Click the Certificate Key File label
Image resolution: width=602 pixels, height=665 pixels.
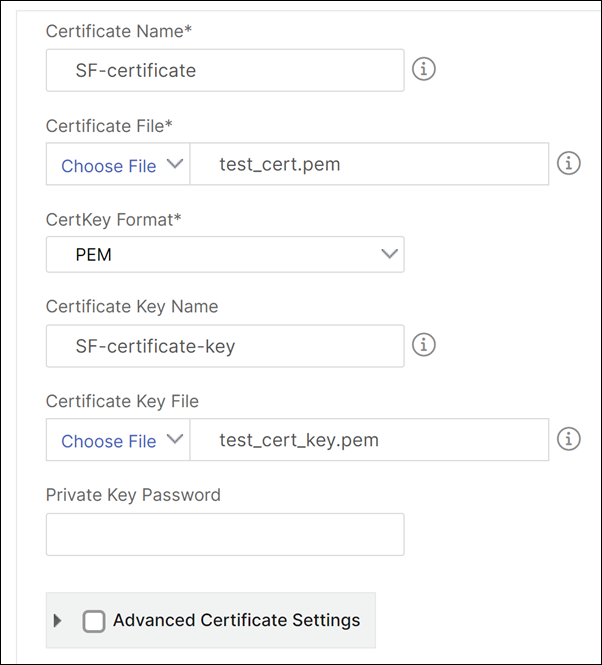pyautogui.click(x=122, y=401)
